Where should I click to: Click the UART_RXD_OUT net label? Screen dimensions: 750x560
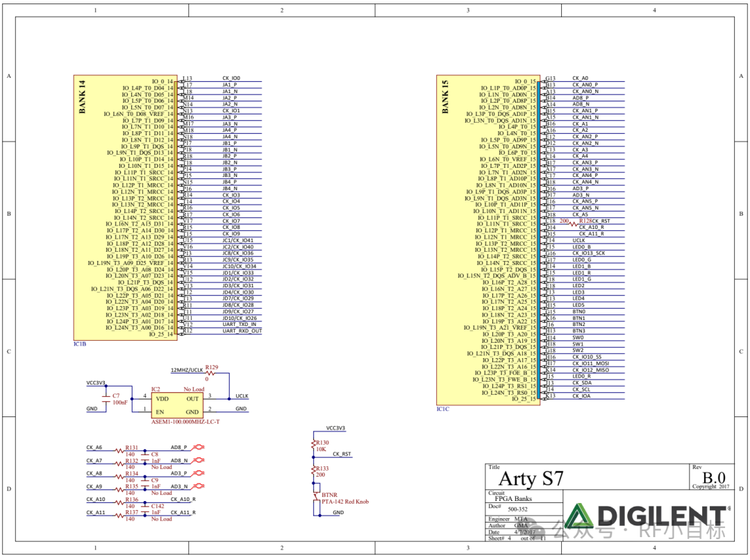242,330
